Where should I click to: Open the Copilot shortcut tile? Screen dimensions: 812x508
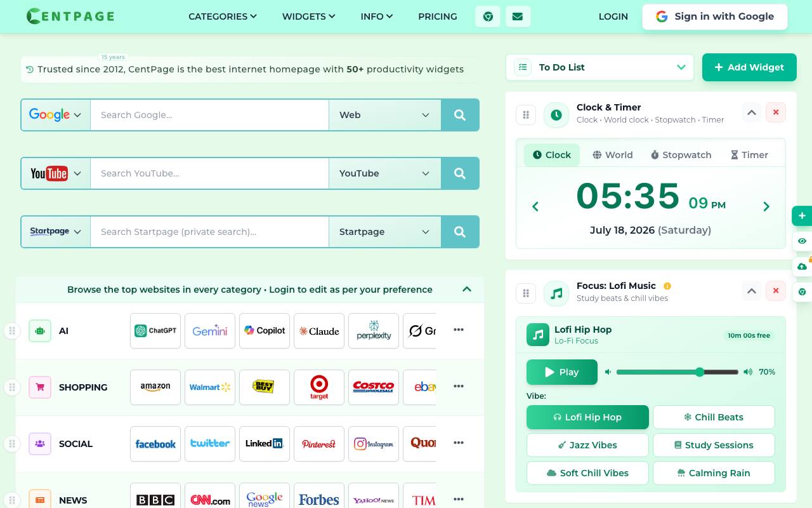click(265, 331)
